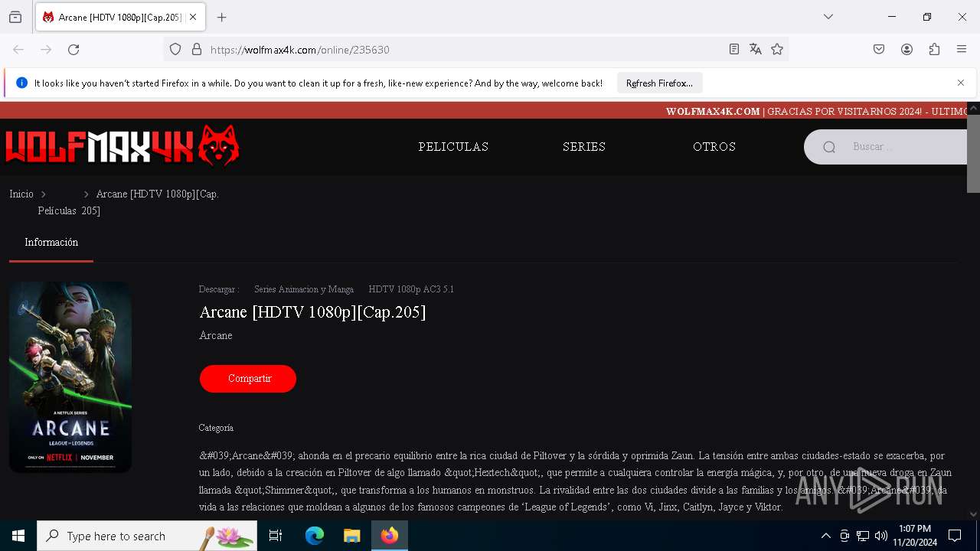Screen dimensions: 980x551
Task: Click the taskbar search box
Action: [x=147, y=536]
